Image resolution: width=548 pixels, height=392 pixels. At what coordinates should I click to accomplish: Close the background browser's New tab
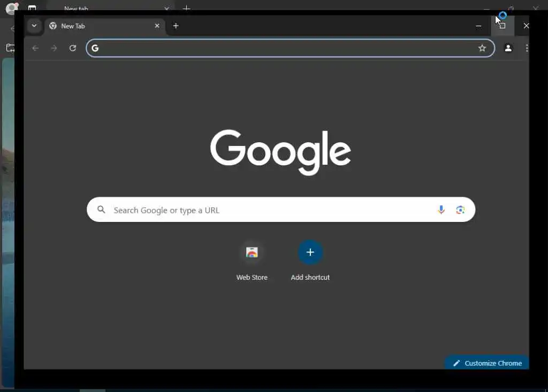[167, 8]
